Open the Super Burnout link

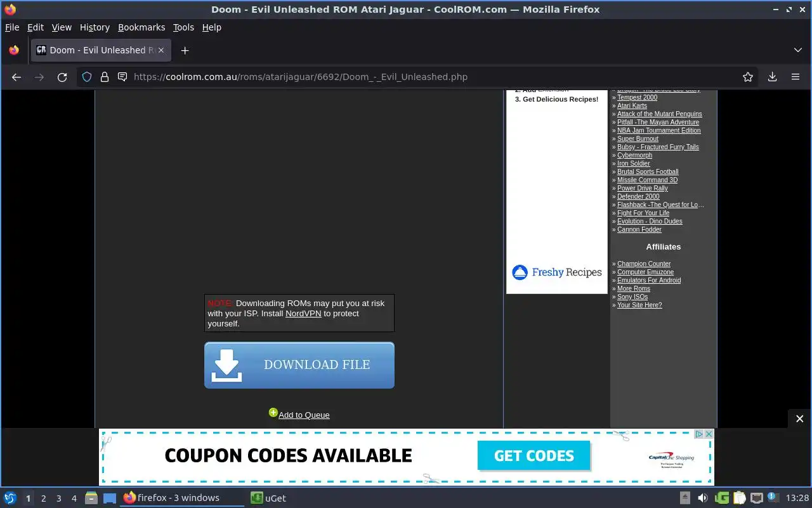click(x=638, y=139)
